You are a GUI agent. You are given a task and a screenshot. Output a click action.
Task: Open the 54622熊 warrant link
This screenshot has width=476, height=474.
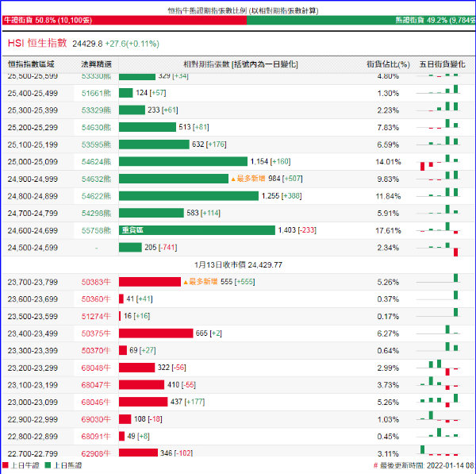[x=96, y=196]
